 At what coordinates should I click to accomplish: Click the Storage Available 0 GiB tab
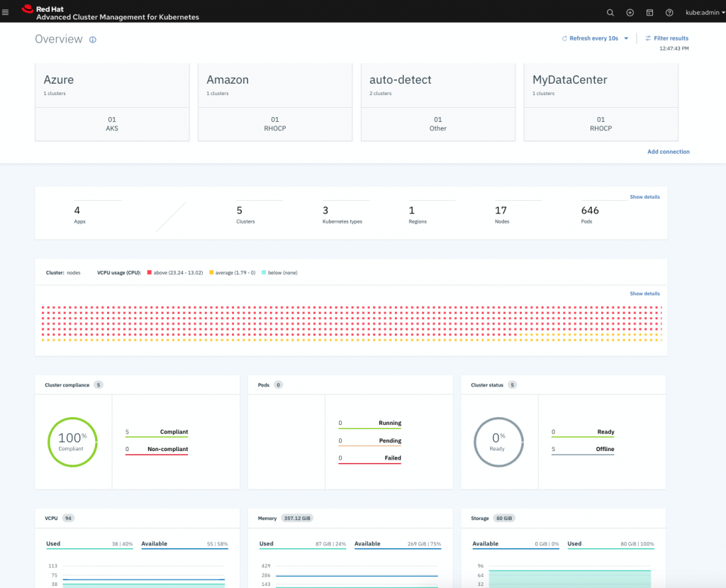[x=515, y=544]
